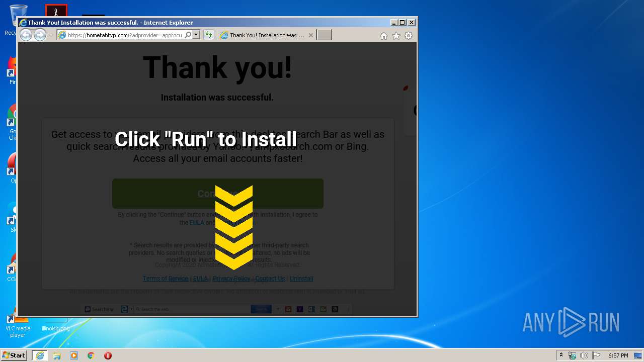Screen dimensions: 644x362
Task: Show hidden tray icons arrow
Action: tap(561, 355)
